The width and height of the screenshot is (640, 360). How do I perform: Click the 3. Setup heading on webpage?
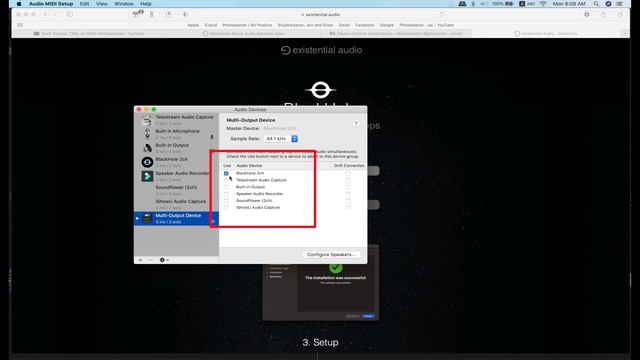pos(320,342)
